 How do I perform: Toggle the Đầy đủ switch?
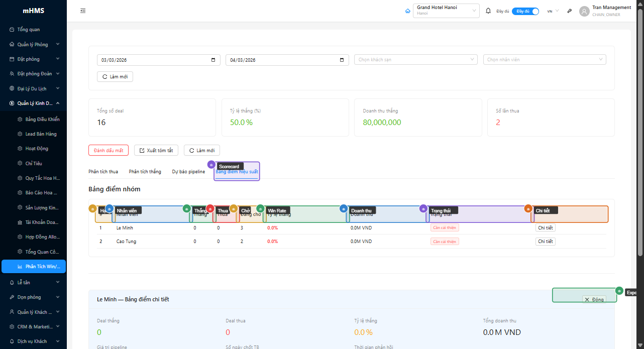click(525, 11)
